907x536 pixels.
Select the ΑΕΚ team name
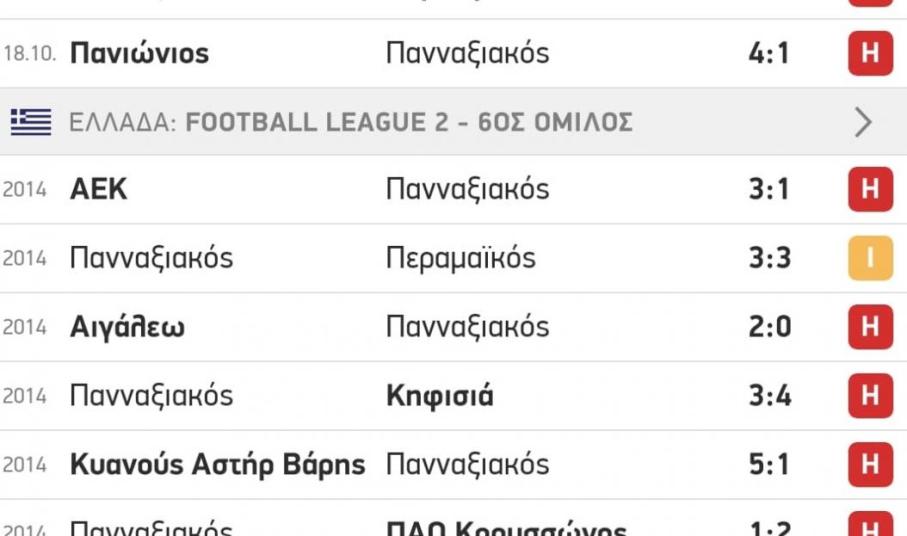[x=99, y=190]
